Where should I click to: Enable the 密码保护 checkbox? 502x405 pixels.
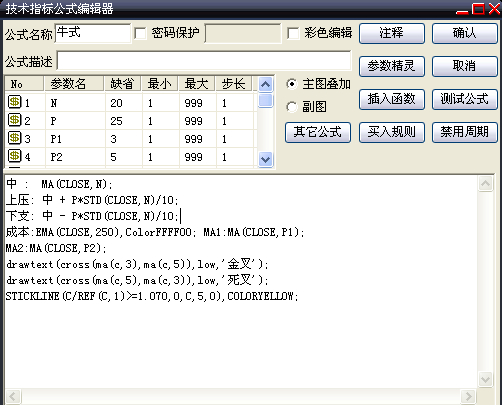(140, 33)
